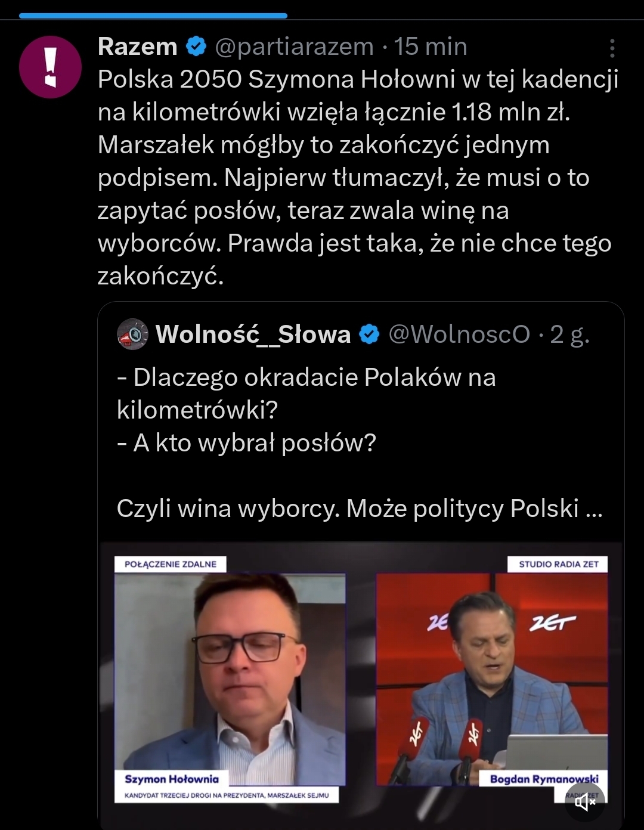Viewport: 644px width, 830px height.
Task: Open the tweet's three-dot more menu
Action: tap(612, 48)
